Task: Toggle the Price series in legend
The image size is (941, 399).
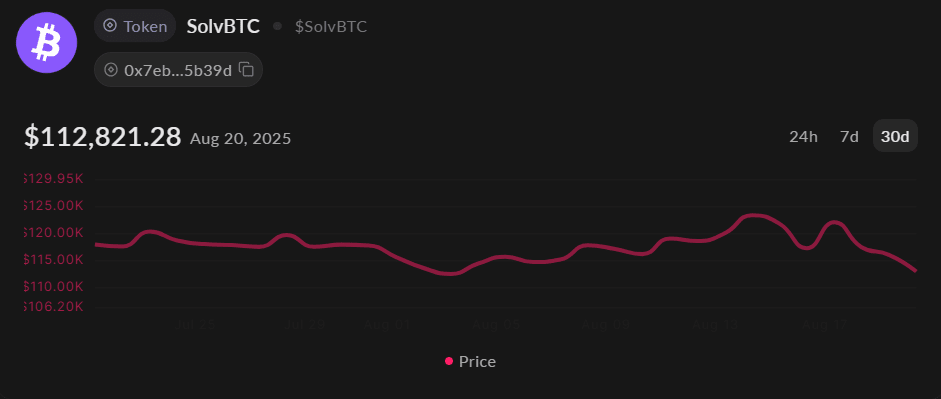Action: (x=470, y=361)
